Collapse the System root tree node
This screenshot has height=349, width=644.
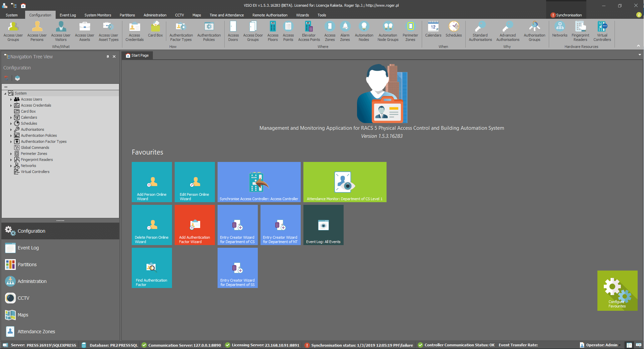pyautogui.click(x=5, y=94)
